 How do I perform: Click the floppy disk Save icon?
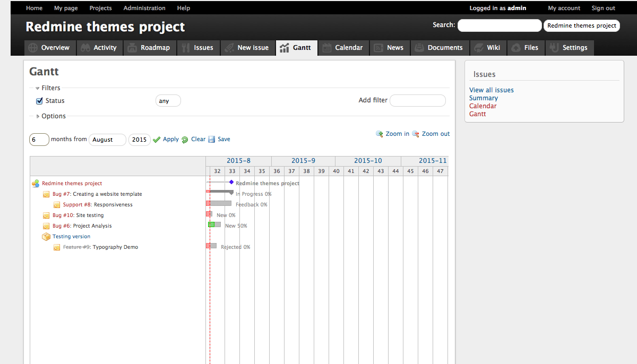click(x=211, y=140)
